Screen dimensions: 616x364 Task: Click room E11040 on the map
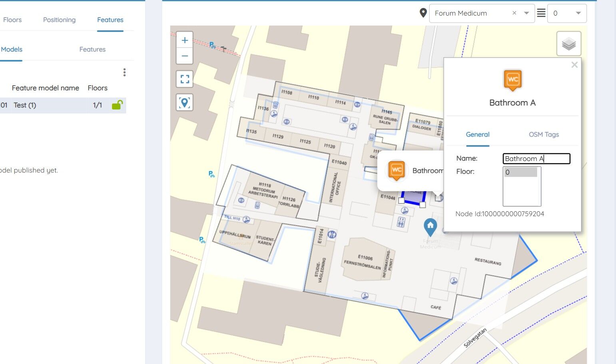coord(339,162)
